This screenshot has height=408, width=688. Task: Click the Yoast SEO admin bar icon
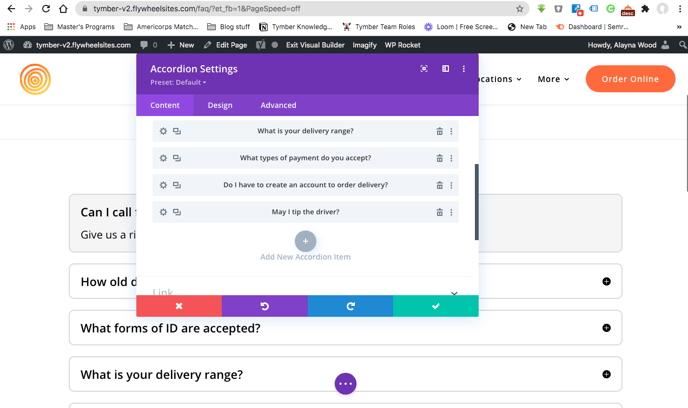(x=261, y=45)
